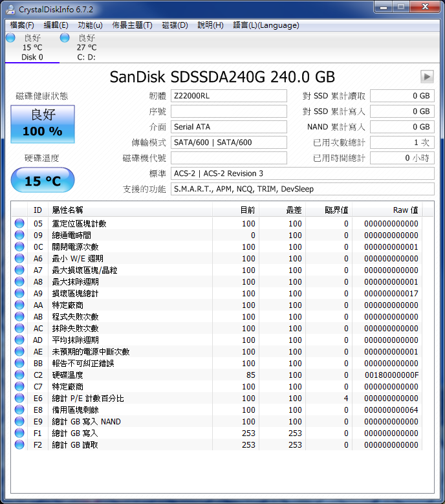The width and height of the screenshot is (445, 504).
Task: Click status orb for E9 總計 GB 寫入 NAND
Action: pos(19,421)
